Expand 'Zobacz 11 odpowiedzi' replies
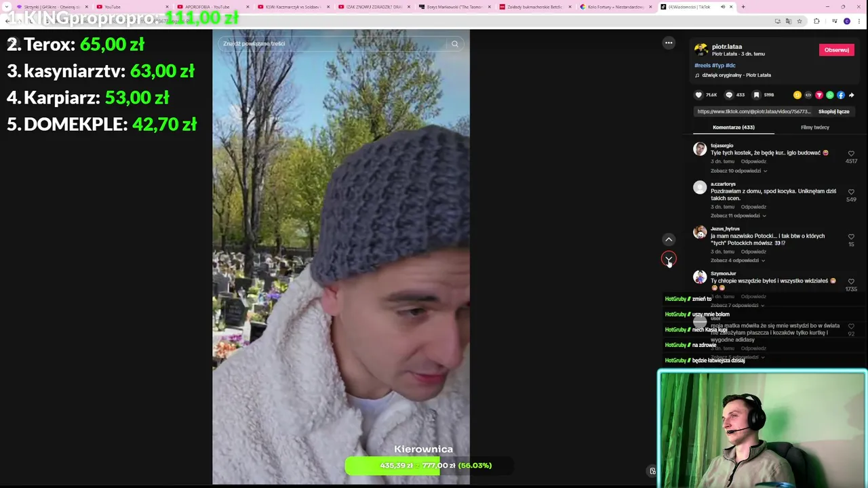Image resolution: width=868 pixels, height=488 pixels. coord(738,216)
